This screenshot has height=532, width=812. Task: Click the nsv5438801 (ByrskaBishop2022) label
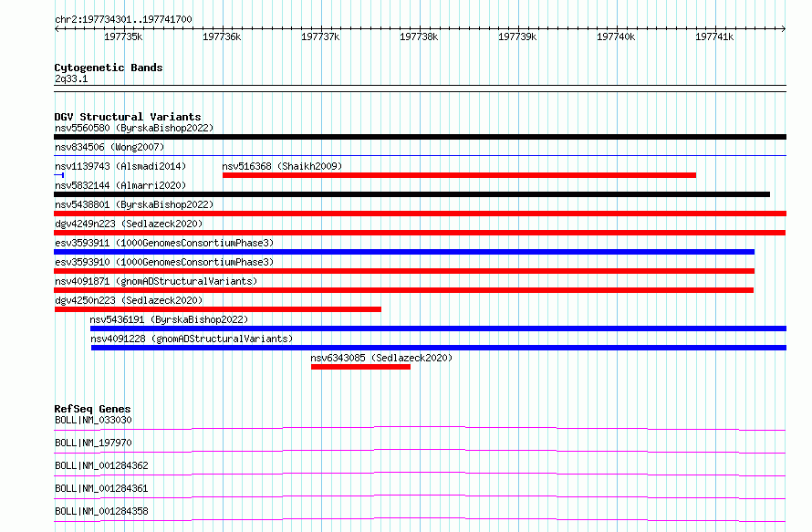click(x=134, y=204)
